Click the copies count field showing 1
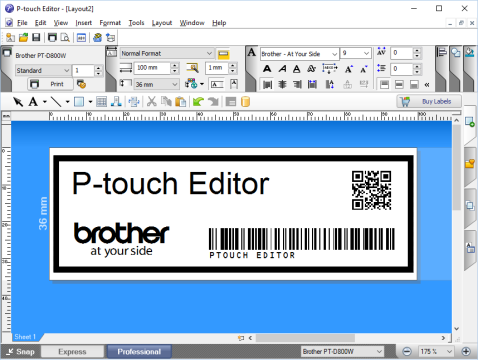 tap(83, 70)
